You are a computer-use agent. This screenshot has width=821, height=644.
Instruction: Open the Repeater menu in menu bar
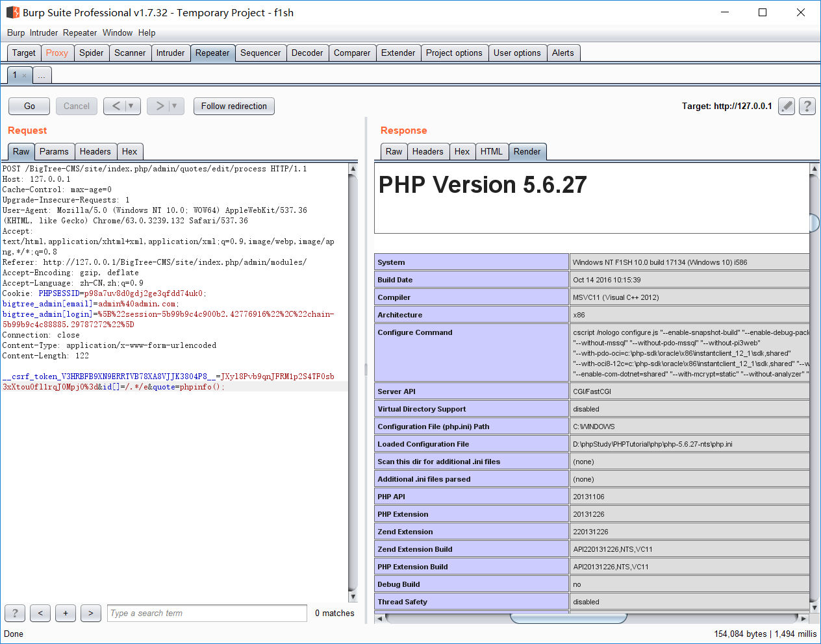point(80,33)
